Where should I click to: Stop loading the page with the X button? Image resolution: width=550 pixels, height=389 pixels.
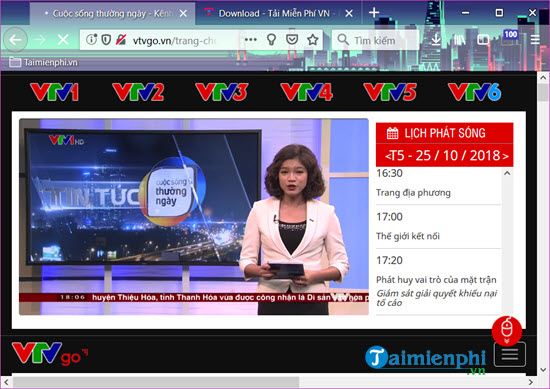tap(63, 40)
